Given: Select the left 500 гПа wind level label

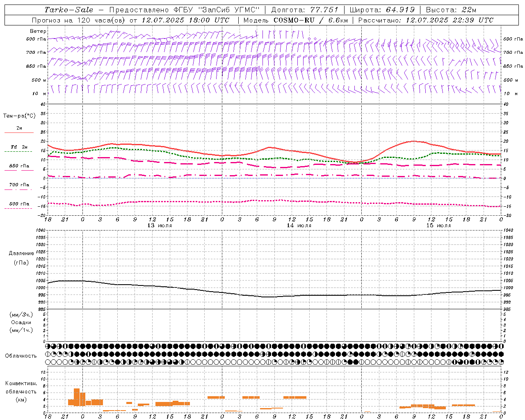Looking at the screenshot, I should tap(36, 39).
